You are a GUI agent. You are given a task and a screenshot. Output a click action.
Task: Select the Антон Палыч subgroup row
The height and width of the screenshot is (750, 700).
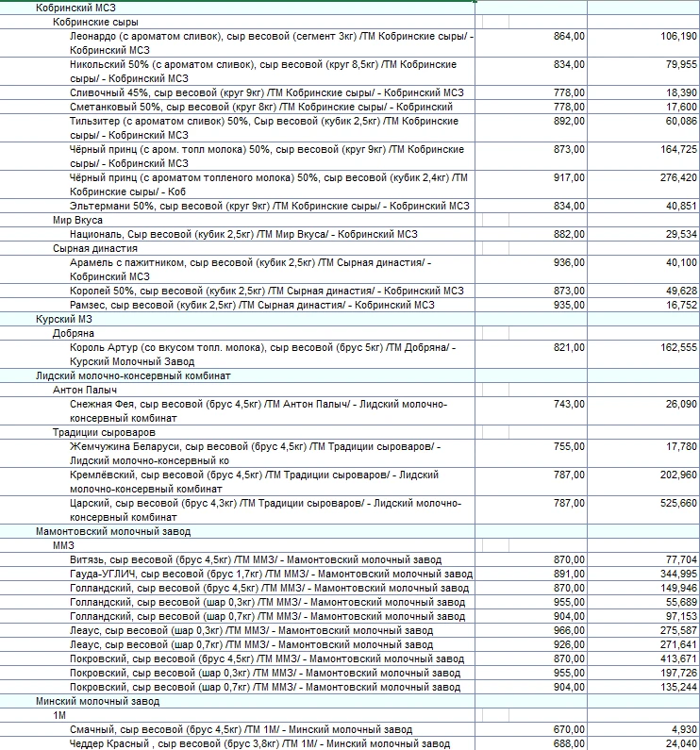pyautogui.click(x=84, y=390)
